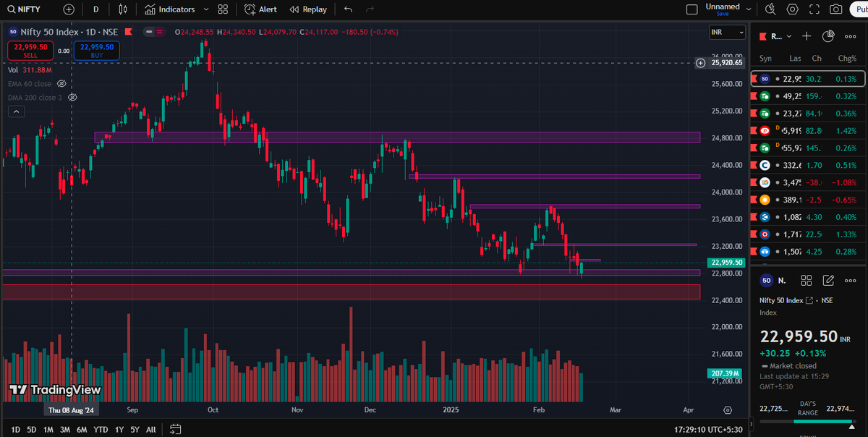This screenshot has width=868, height=437.
Task: Open the symbol note edit icon
Action: 829,280
